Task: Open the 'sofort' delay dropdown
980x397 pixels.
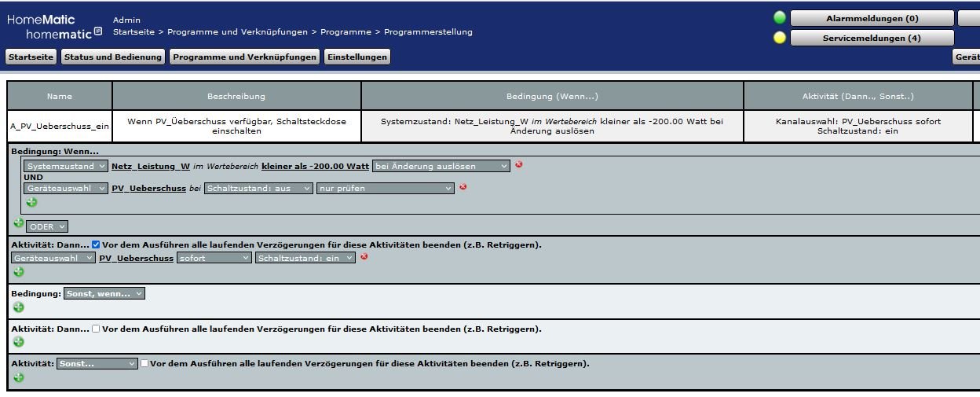Action: pos(214,258)
